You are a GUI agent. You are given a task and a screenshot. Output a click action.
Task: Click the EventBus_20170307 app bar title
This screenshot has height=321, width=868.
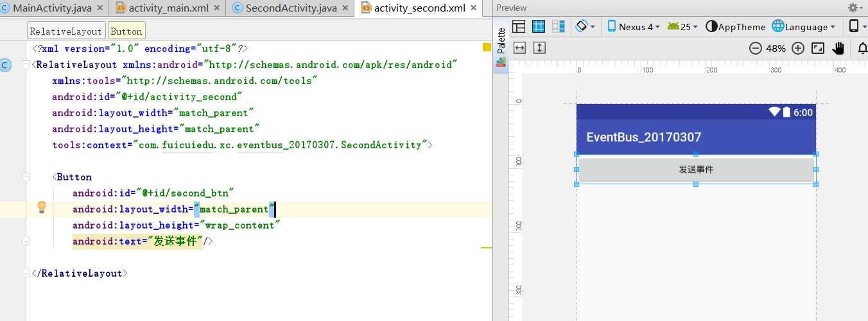(x=644, y=137)
